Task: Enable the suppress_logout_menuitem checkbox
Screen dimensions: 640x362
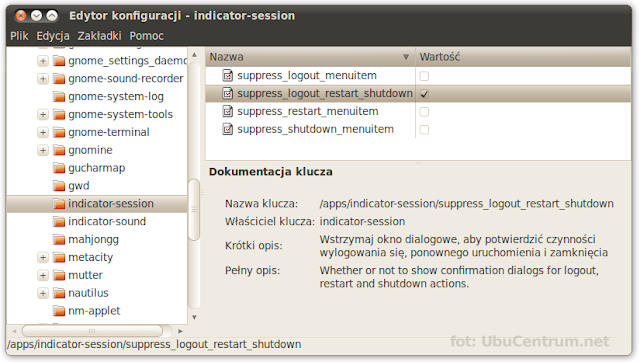Action: pyautogui.click(x=424, y=76)
